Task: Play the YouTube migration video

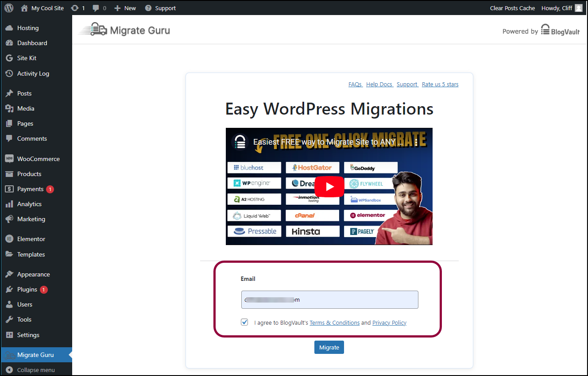Action: pyautogui.click(x=329, y=186)
